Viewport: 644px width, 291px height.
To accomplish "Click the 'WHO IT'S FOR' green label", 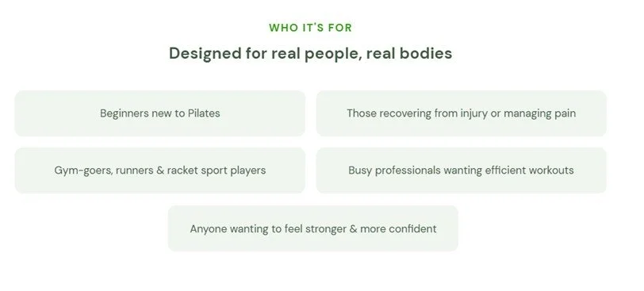I will pyautogui.click(x=311, y=28).
